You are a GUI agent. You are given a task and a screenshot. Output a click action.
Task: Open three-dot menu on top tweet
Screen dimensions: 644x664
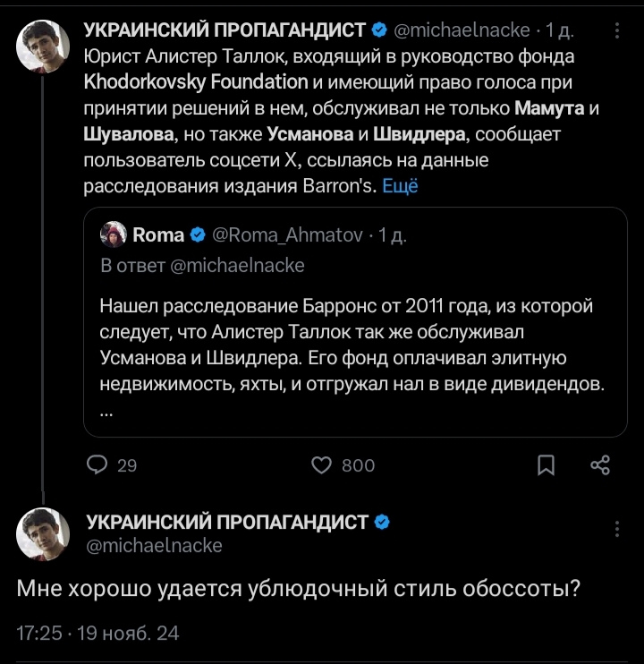coord(617,31)
